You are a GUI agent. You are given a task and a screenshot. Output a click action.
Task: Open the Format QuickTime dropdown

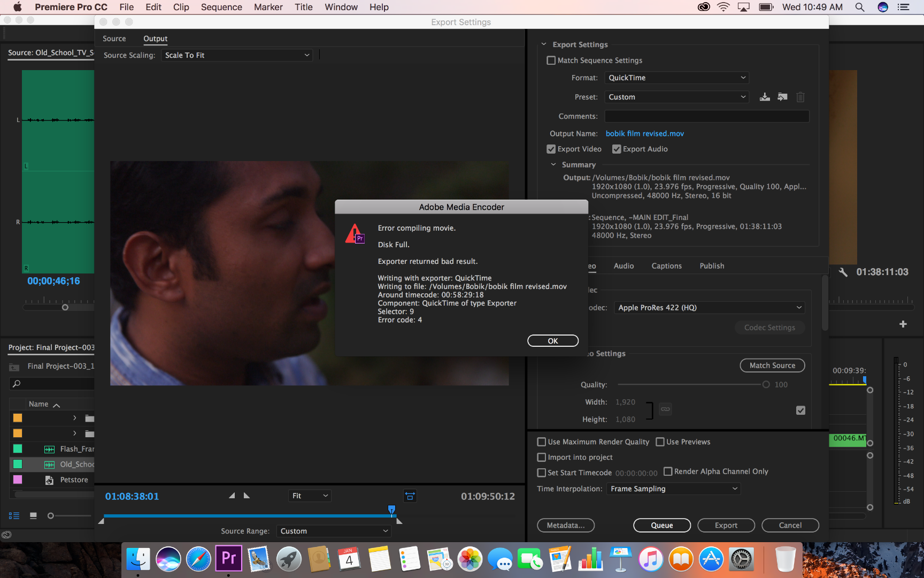pyautogui.click(x=676, y=78)
